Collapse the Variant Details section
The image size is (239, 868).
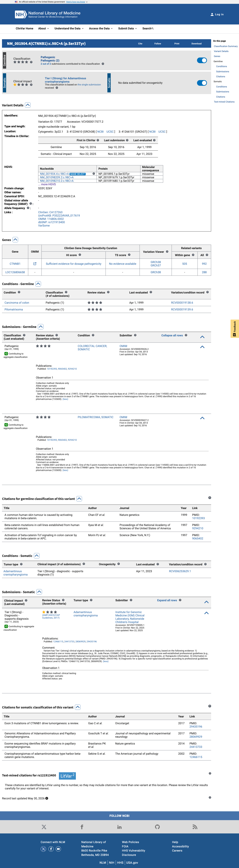pos(28,105)
